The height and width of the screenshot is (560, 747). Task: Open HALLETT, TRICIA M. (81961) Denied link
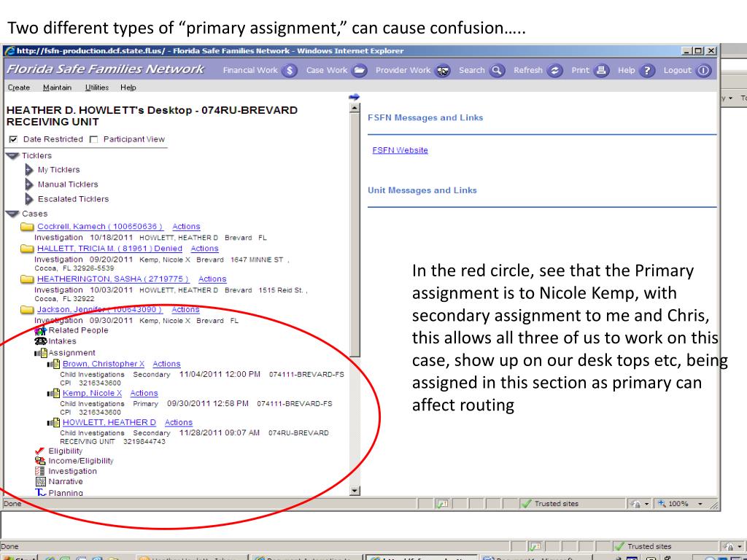click(109, 249)
